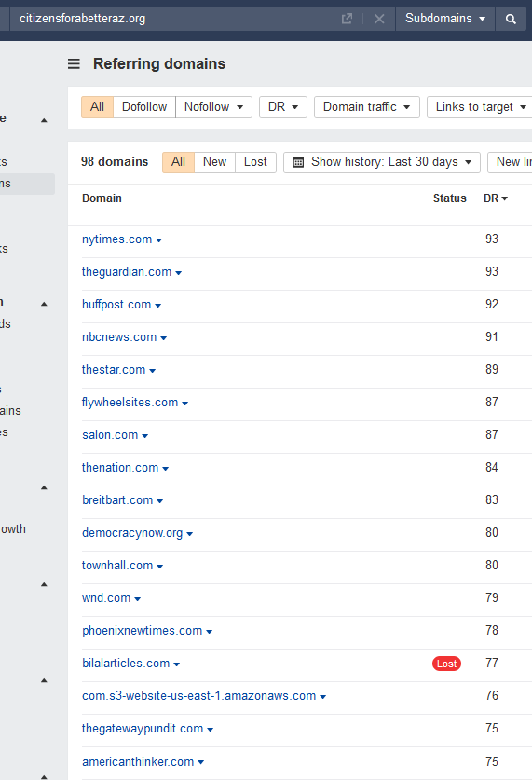
Task: Open the nbcnews.com link
Action: (x=119, y=337)
